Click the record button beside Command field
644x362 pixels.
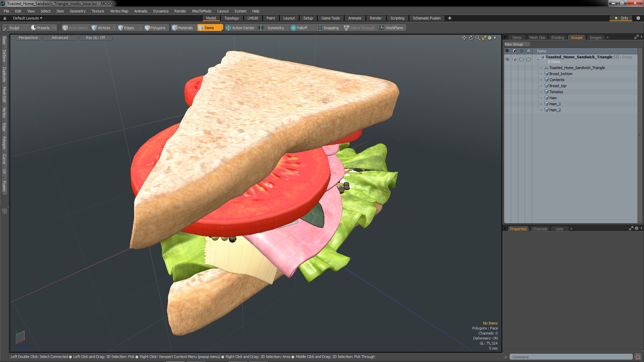click(638, 357)
